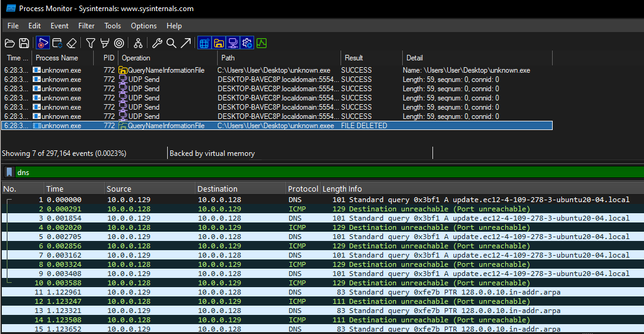Image resolution: width=644 pixels, height=334 pixels.
Task: Open the Filter funnel icon
Action: (91, 43)
